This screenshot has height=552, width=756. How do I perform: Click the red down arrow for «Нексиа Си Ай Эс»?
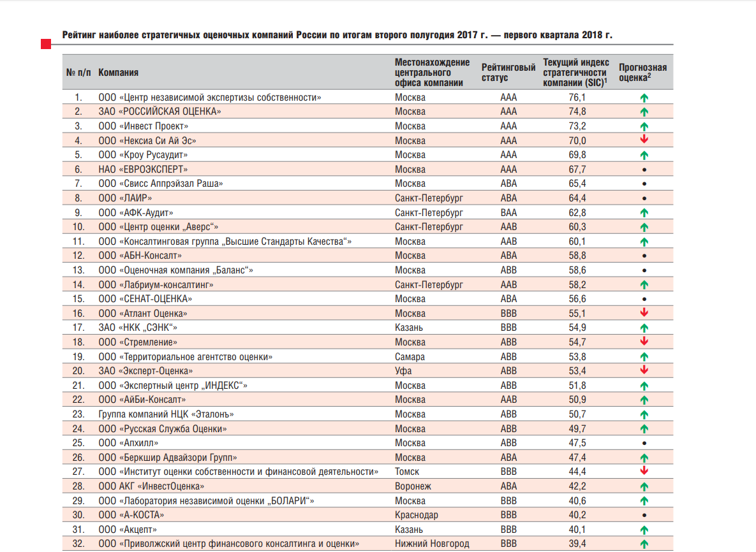[x=644, y=140]
